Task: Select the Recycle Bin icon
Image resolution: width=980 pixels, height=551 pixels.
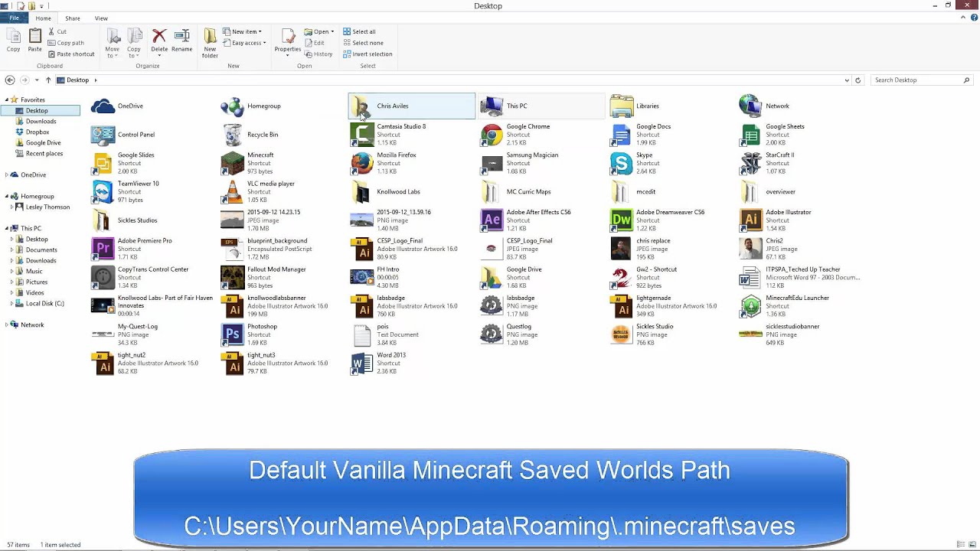Action: pyautogui.click(x=233, y=135)
